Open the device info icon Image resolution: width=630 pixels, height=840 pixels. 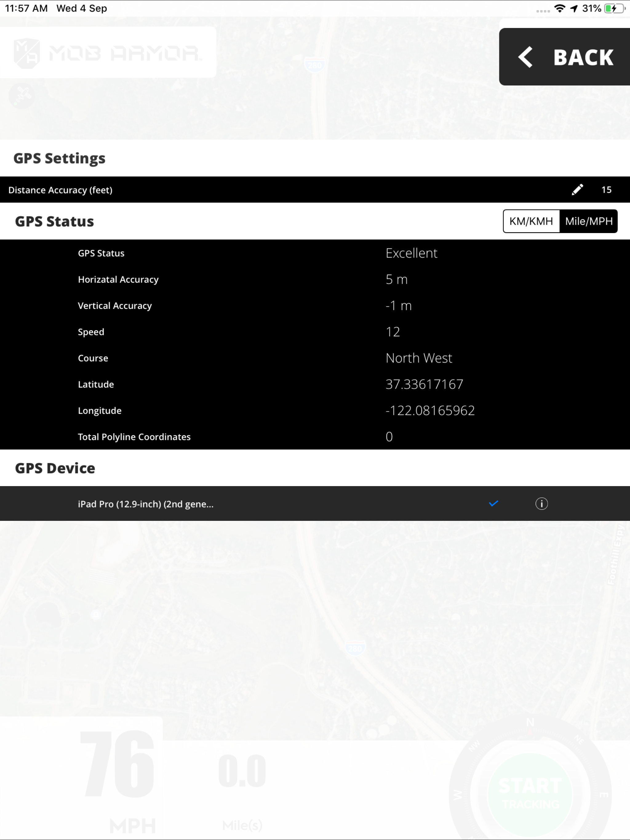coord(541,504)
